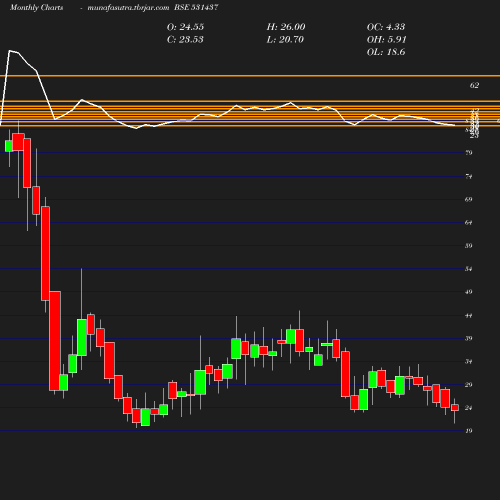Viewport: 500px width, 500px height.
Task: Click the 62 indicator scale label
Action: (474, 85)
